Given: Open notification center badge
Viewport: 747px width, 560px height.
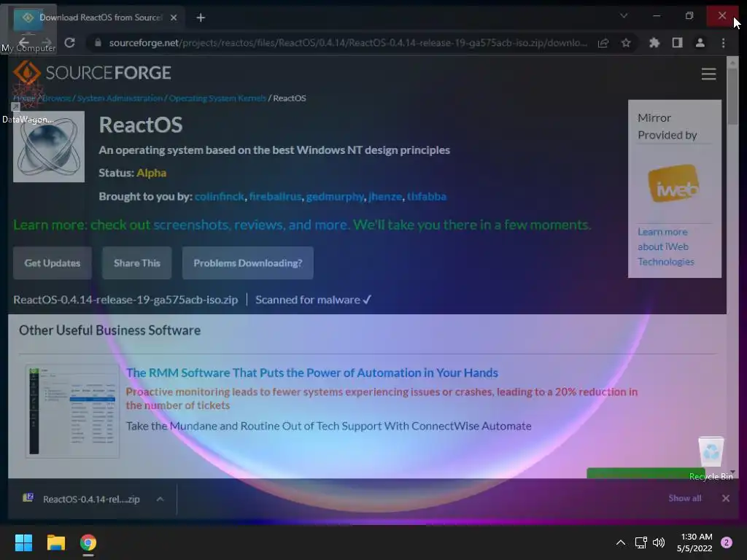Looking at the screenshot, I should tap(727, 542).
